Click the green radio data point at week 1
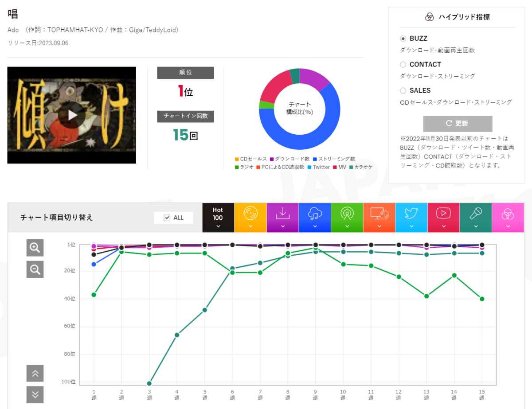This screenshot has width=532, height=409. (x=94, y=295)
